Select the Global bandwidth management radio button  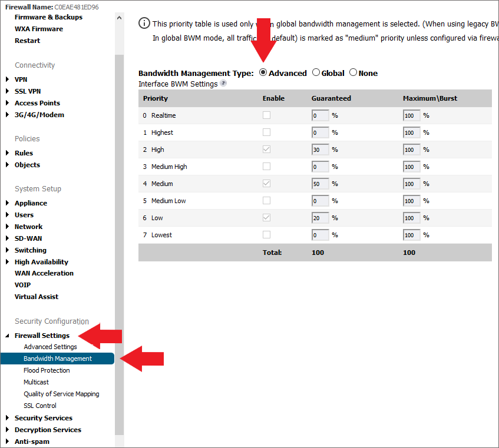point(316,73)
